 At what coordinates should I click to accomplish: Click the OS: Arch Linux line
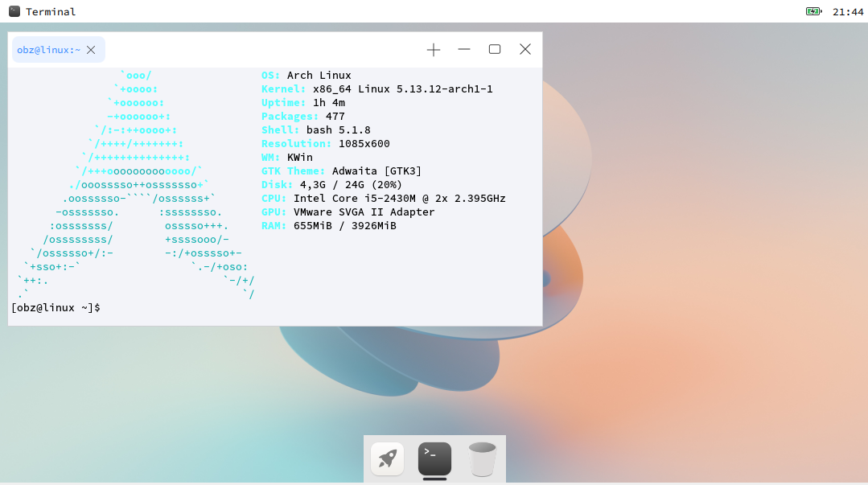tap(306, 76)
